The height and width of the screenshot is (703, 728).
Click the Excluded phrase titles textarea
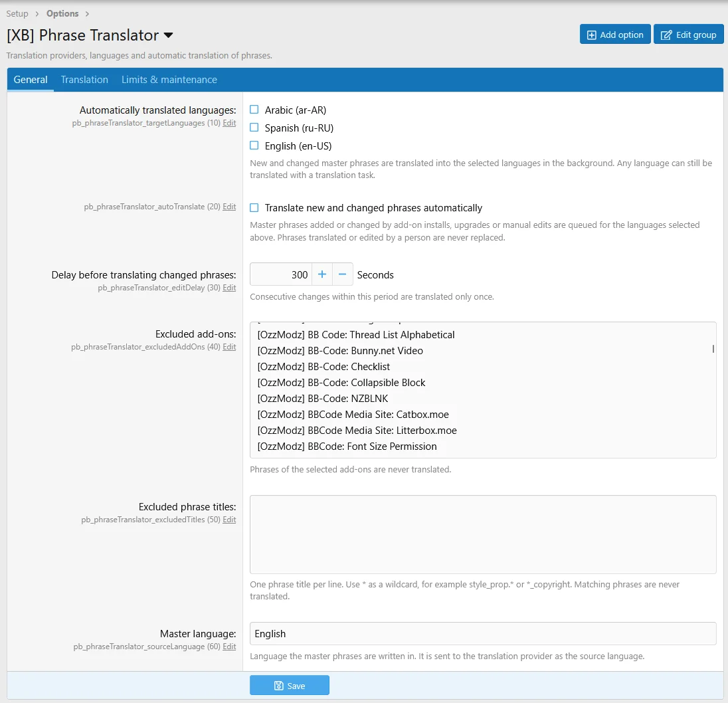coord(483,534)
